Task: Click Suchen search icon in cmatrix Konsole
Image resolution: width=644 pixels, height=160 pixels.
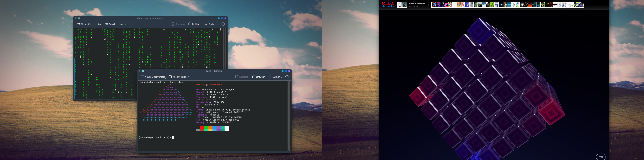Action: coord(206,24)
